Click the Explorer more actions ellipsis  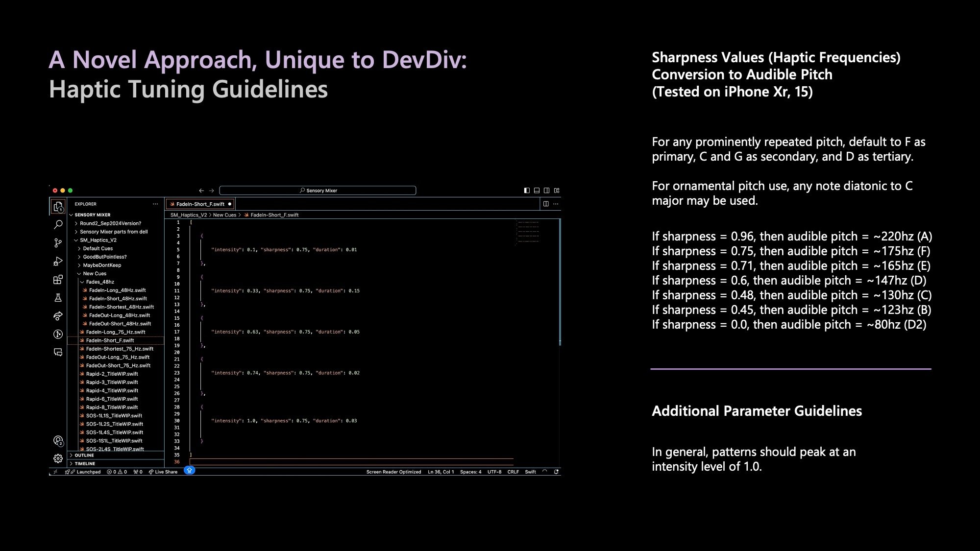[155, 204]
